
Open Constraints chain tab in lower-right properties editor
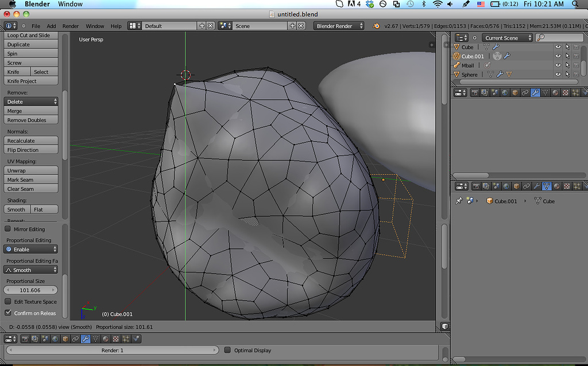pos(527,186)
